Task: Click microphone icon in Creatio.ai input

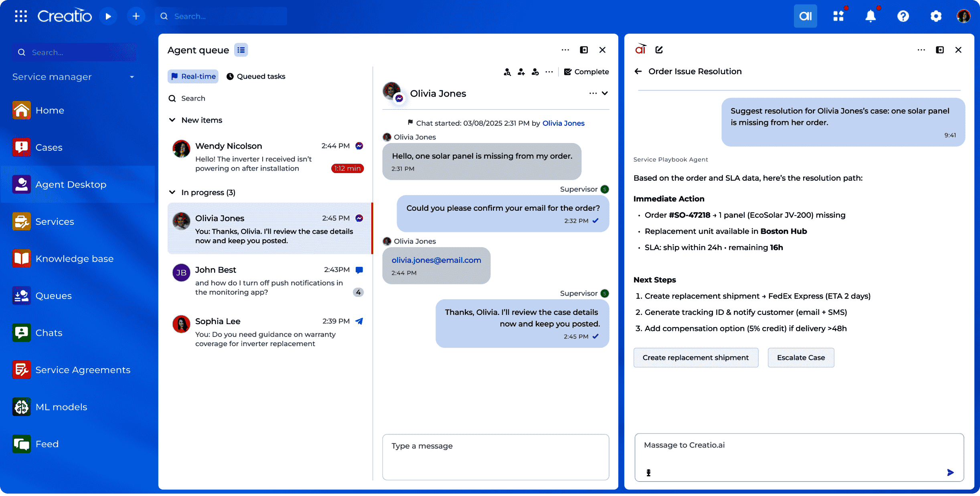Action: pos(648,472)
